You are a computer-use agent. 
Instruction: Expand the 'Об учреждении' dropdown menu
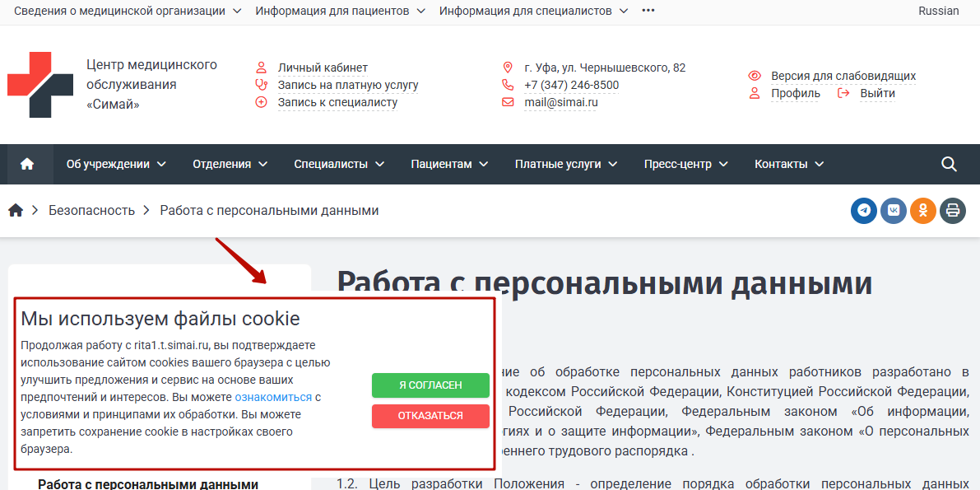pos(116,164)
